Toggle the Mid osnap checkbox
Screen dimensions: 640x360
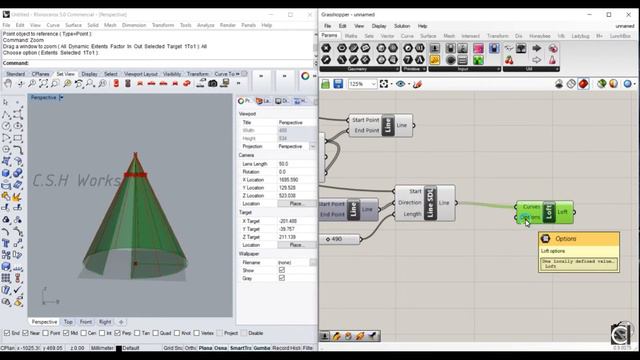(x=66, y=333)
